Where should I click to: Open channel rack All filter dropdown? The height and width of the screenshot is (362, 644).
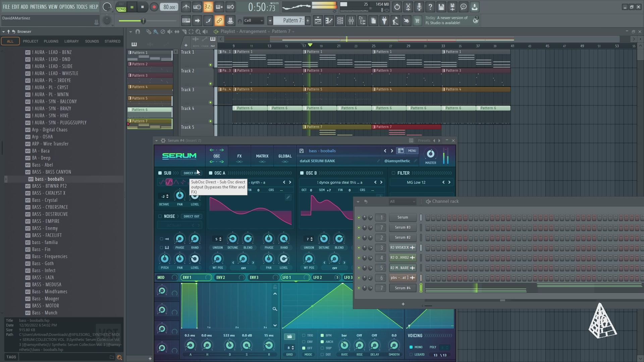point(402,201)
